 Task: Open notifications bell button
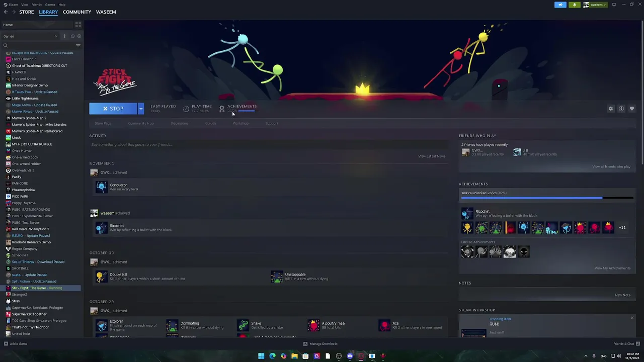(x=575, y=5)
